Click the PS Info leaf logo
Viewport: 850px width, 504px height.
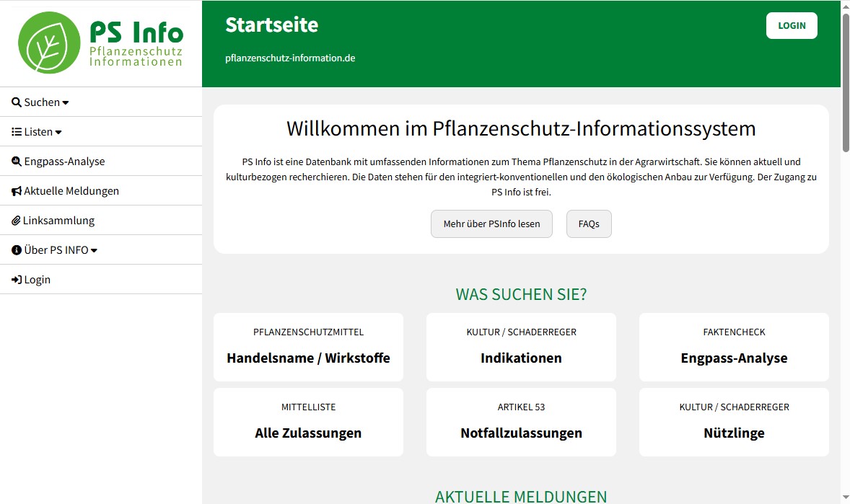(x=49, y=43)
